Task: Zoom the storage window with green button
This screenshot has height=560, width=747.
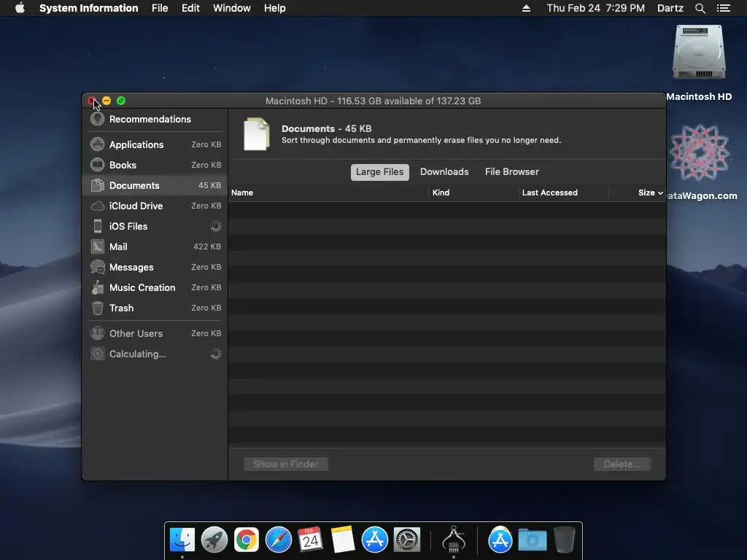Action: coord(121,101)
